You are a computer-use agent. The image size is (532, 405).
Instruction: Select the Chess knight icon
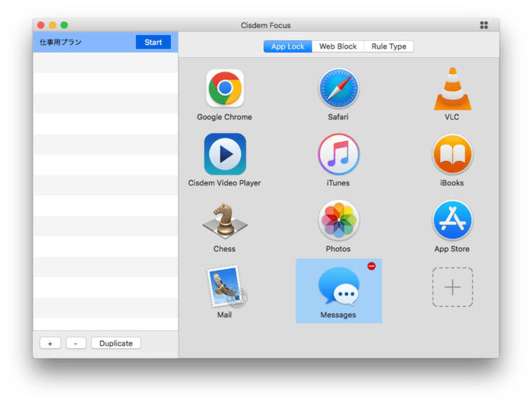(225, 220)
